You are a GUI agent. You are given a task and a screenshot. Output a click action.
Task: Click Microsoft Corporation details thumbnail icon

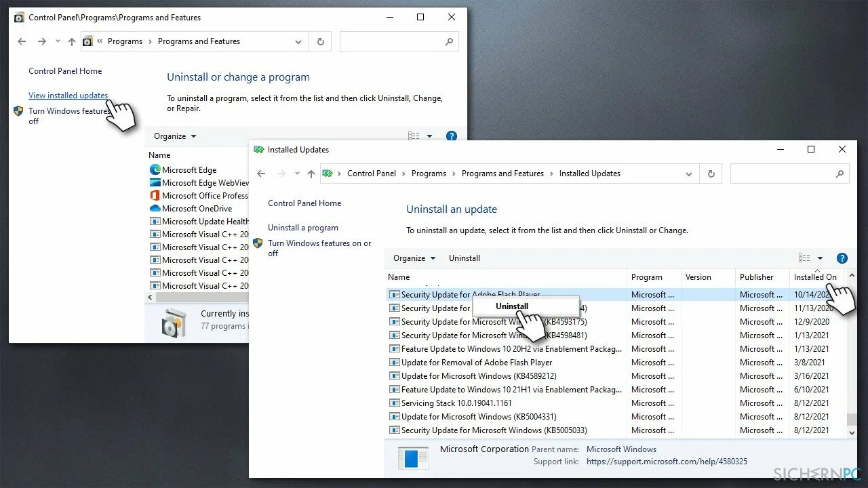tap(413, 457)
